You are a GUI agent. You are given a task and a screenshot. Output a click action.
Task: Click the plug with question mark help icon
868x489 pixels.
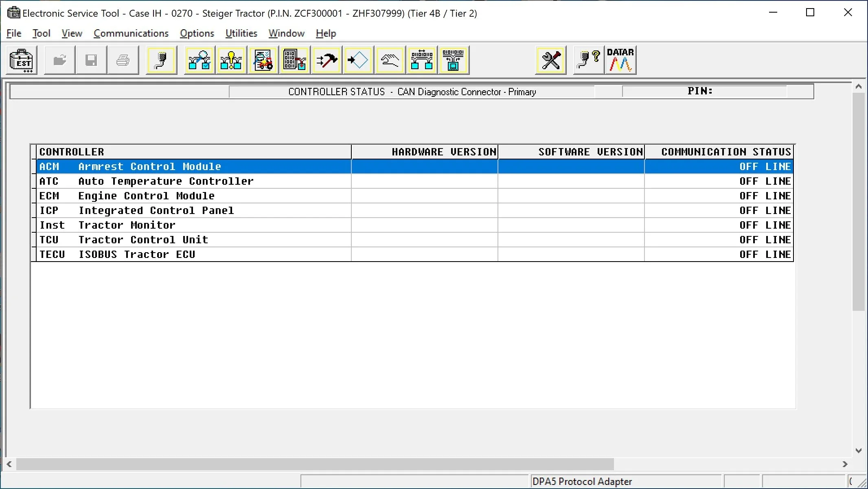pos(588,60)
